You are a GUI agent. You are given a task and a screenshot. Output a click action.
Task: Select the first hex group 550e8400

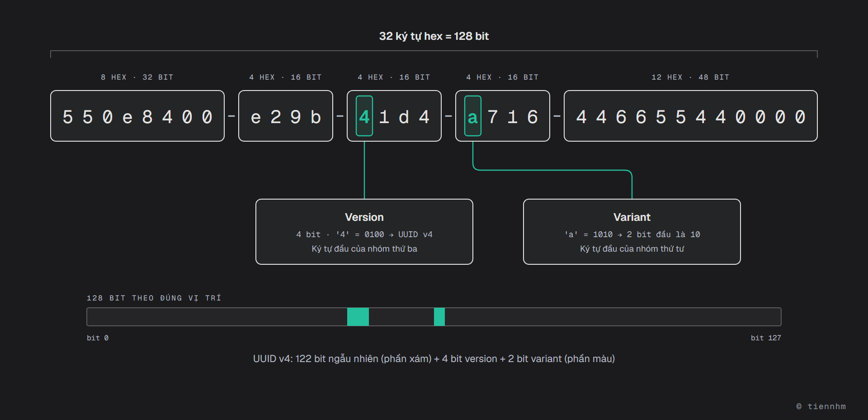pos(137,116)
